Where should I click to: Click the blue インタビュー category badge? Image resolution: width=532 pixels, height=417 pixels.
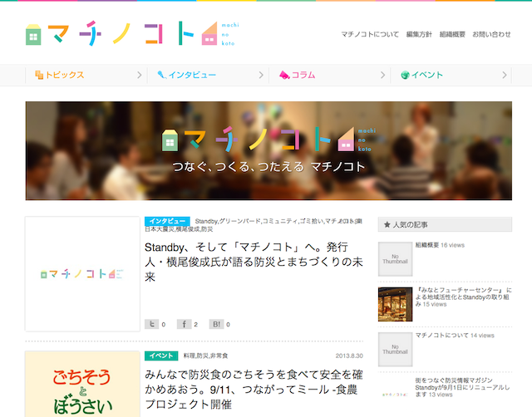tap(167, 221)
